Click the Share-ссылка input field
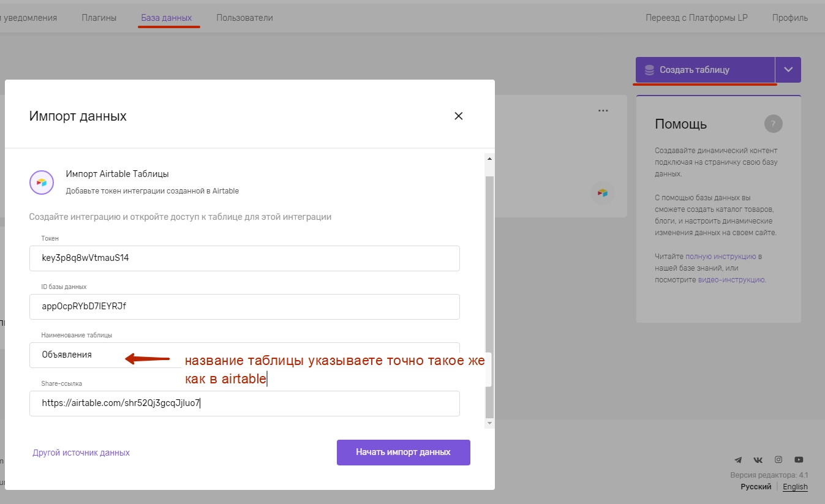The width and height of the screenshot is (825, 504). [244, 403]
